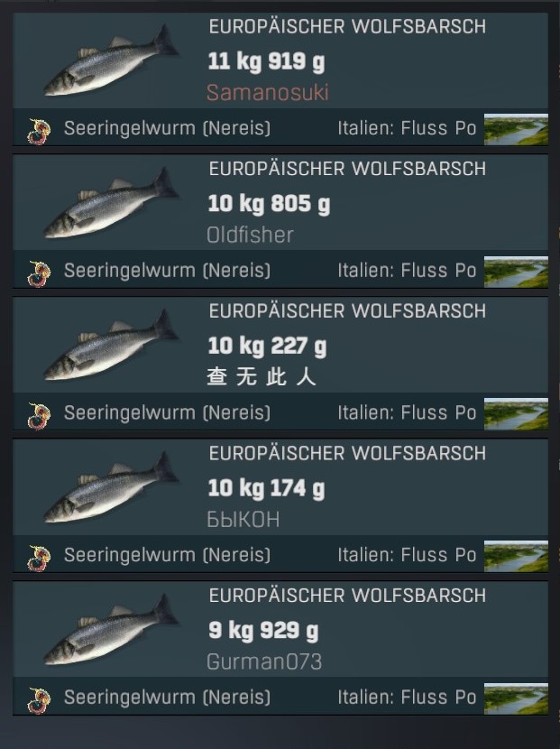Click the Italien: Fluss Po label in the third entry

click(x=407, y=413)
